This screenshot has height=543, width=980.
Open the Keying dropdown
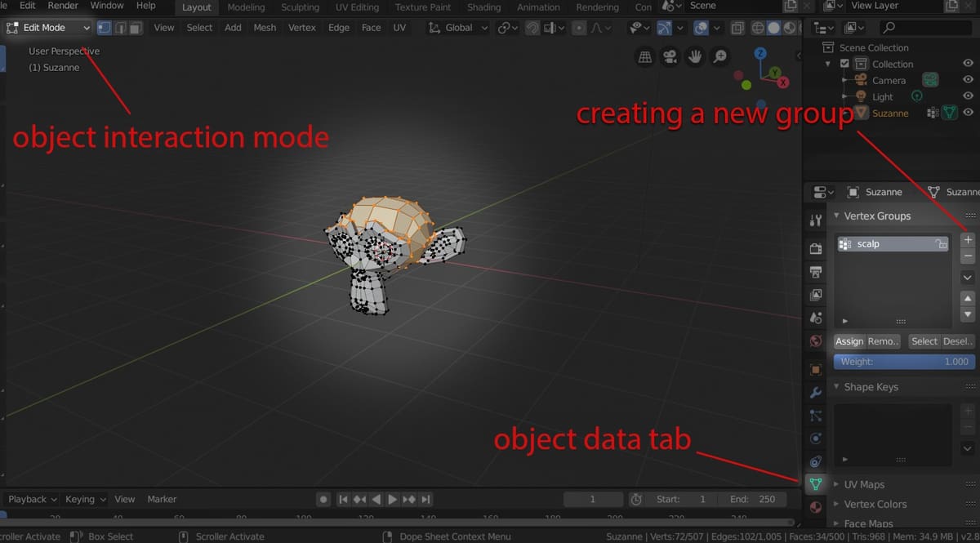coord(85,499)
